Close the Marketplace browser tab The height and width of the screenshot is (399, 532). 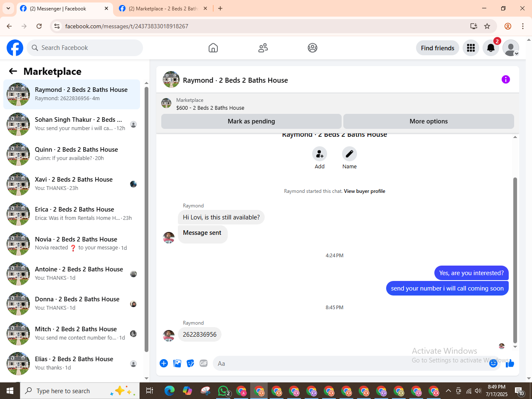[x=205, y=8]
